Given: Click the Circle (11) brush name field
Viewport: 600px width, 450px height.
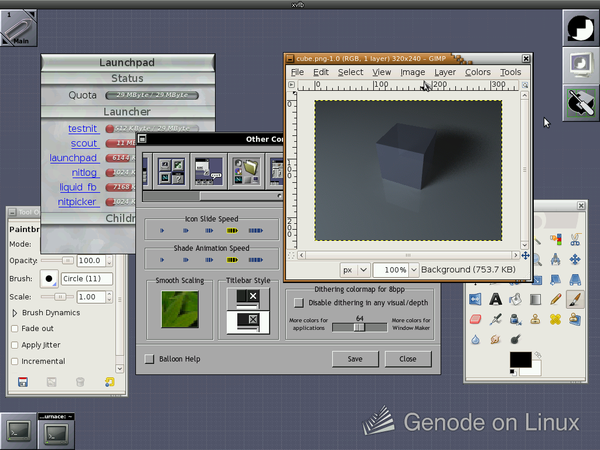Looking at the screenshot, I should [x=87, y=279].
